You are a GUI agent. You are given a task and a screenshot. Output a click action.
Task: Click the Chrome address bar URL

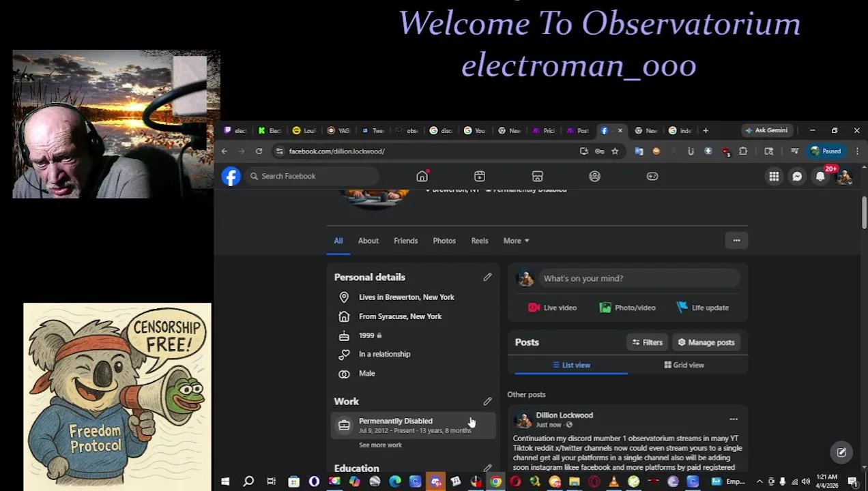coord(336,151)
